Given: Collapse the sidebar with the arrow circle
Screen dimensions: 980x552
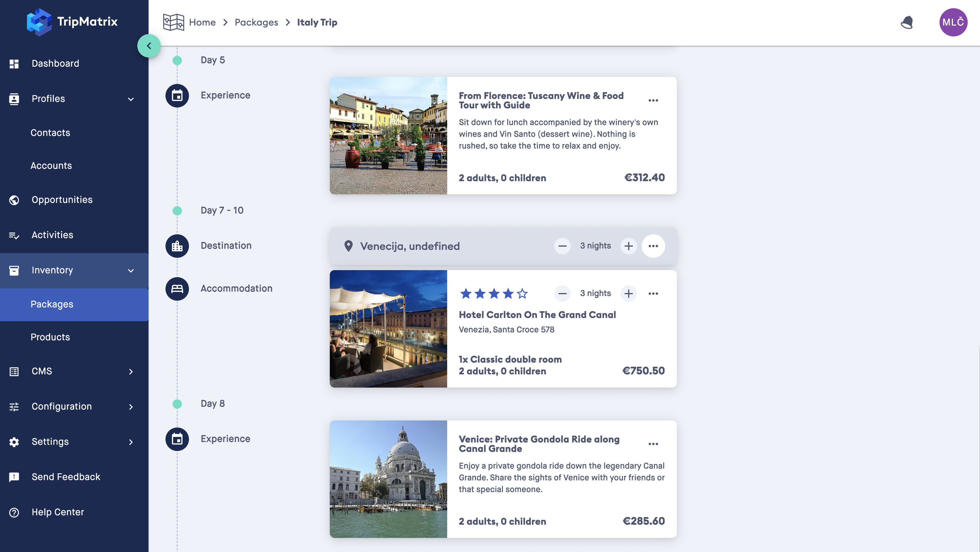Looking at the screenshot, I should [x=149, y=46].
